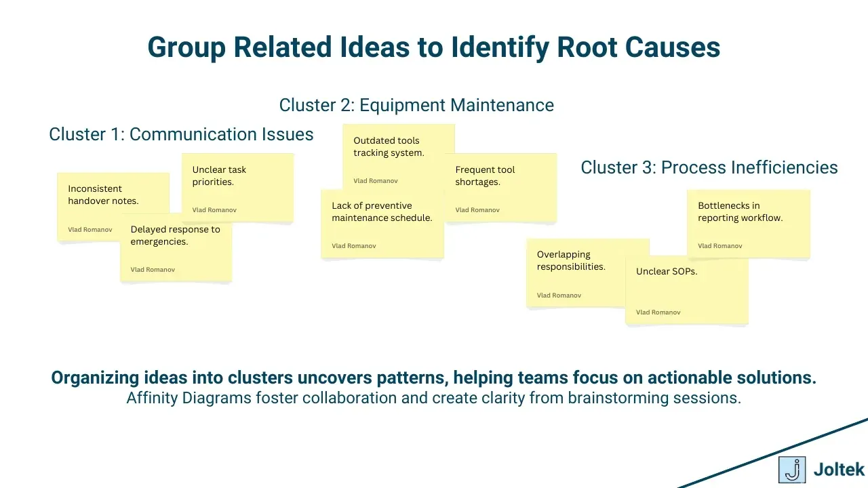Click the slide title 'Group Related Ideas'
Viewport: 868px width, 488px height.
434,47
